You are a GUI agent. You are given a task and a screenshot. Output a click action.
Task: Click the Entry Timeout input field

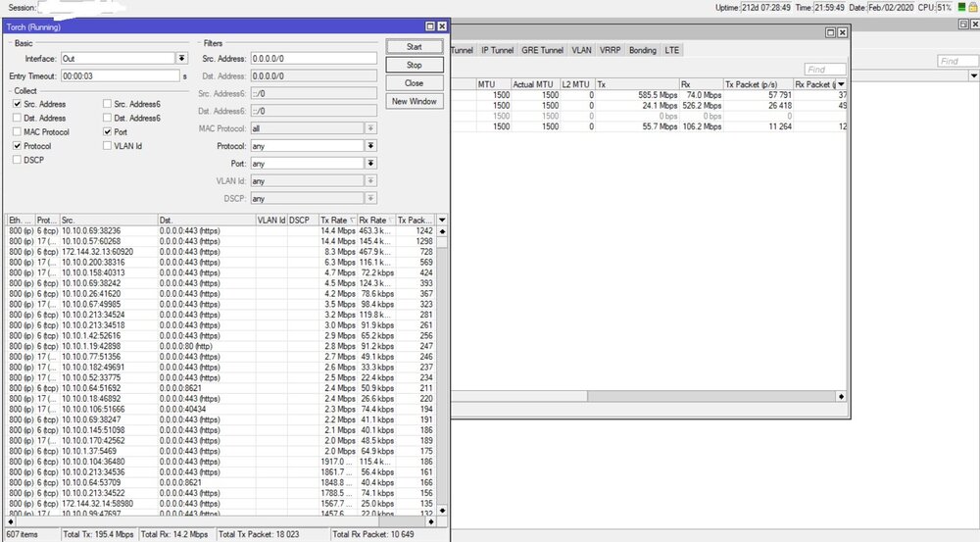pos(120,75)
